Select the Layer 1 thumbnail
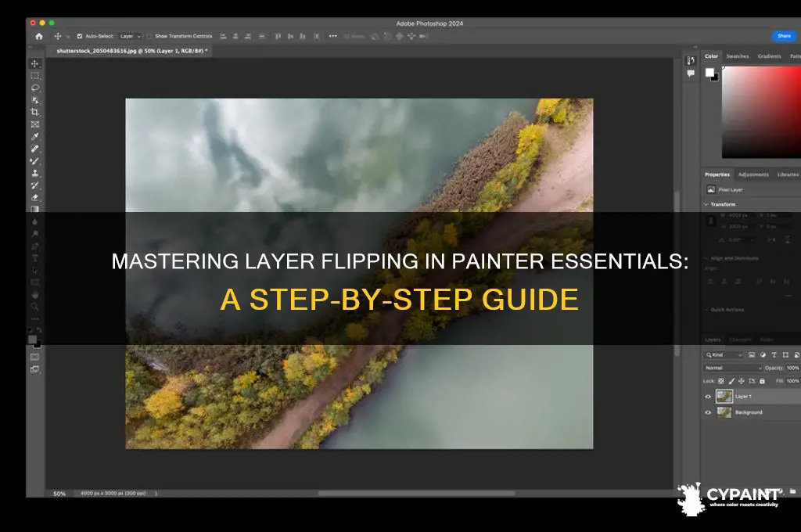The image size is (801, 532). (724, 397)
